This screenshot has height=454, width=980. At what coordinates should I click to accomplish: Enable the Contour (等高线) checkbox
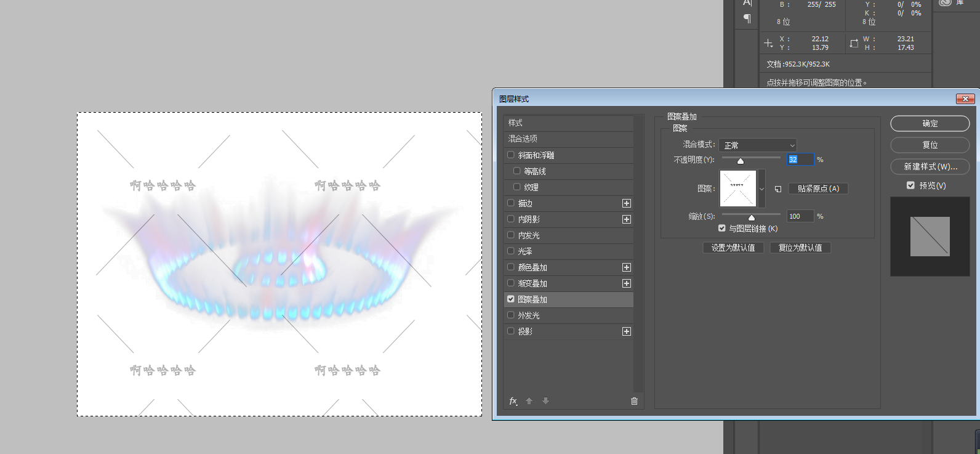click(x=517, y=171)
